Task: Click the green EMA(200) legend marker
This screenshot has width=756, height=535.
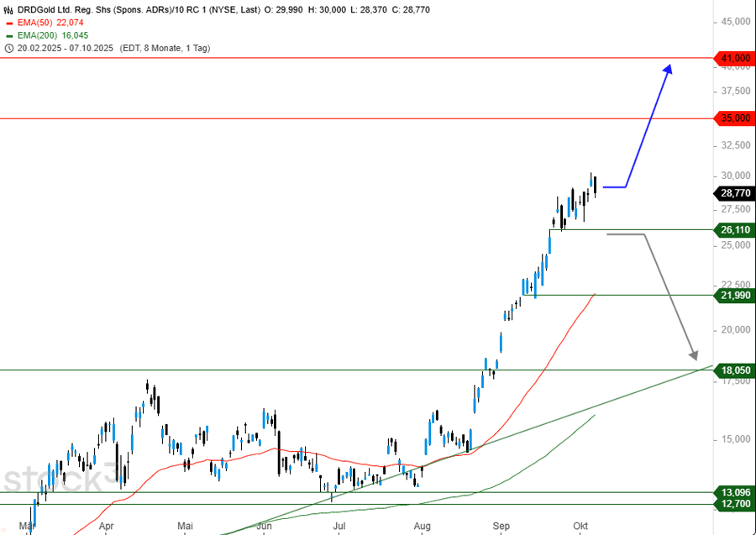Action: coord(9,37)
